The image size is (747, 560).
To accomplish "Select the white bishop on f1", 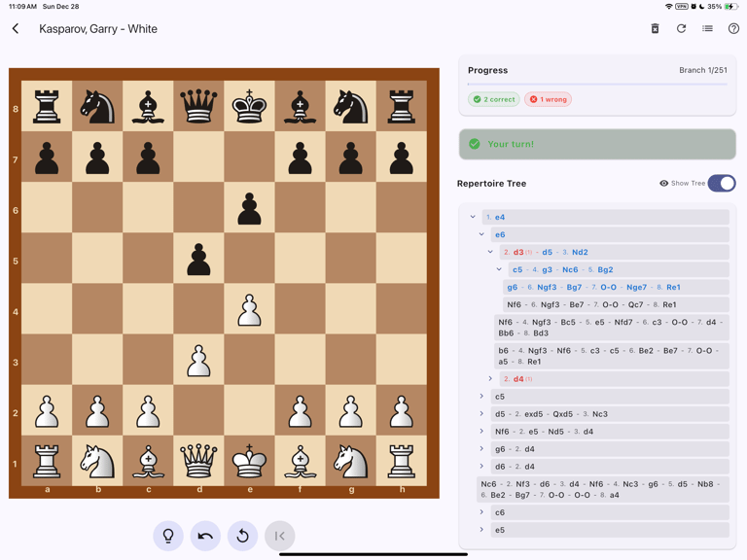I will (x=300, y=461).
